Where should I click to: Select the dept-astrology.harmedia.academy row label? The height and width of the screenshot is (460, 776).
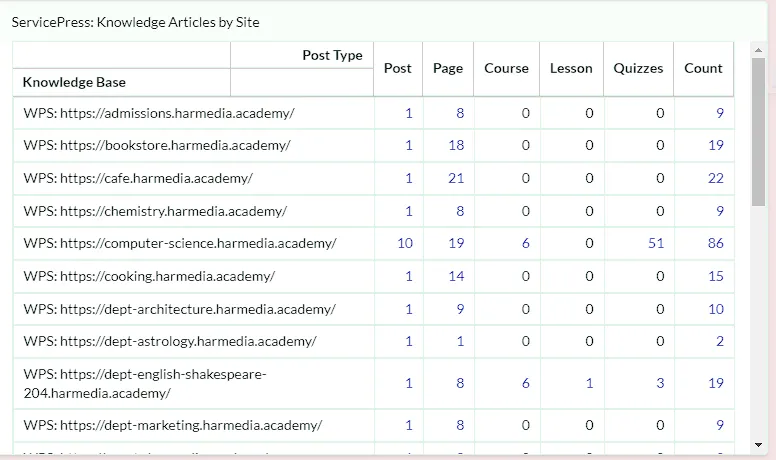tap(170, 341)
